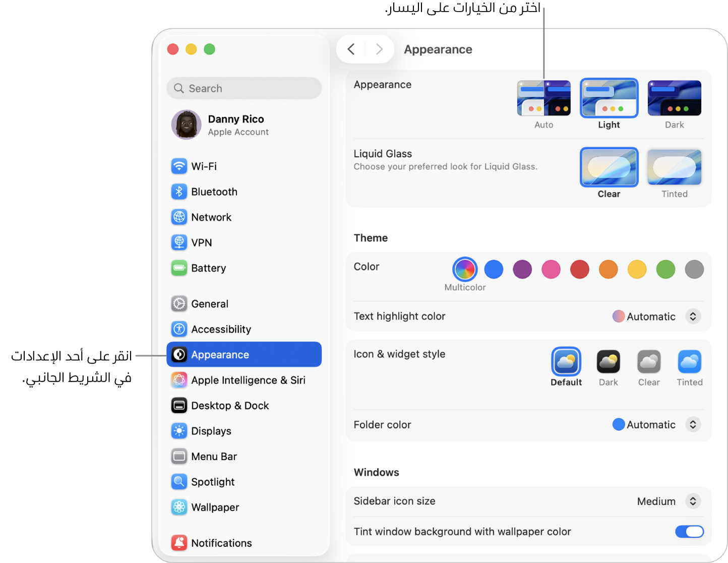The image size is (728, 563).
Task: Disable tint window background with wallpaper color
Action: [689, 531]
